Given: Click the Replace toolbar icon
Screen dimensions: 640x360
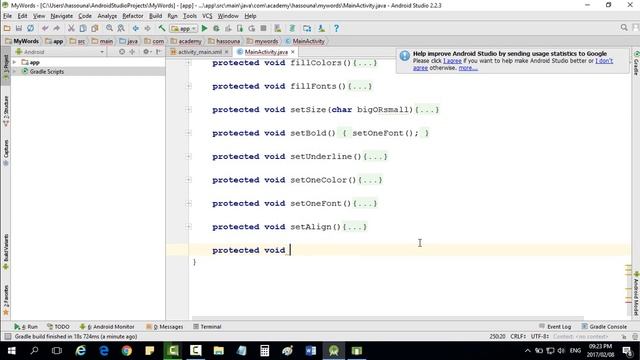Looking at the screenshot, I should (121, 28).
